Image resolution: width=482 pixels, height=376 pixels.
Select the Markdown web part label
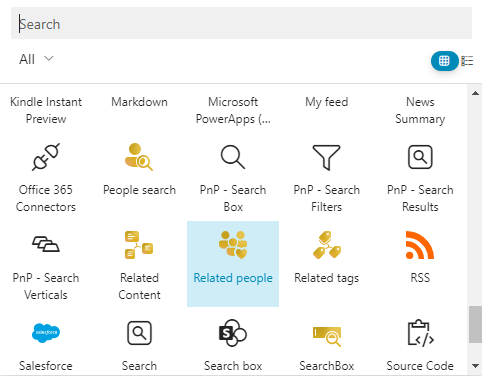[139, 102]
